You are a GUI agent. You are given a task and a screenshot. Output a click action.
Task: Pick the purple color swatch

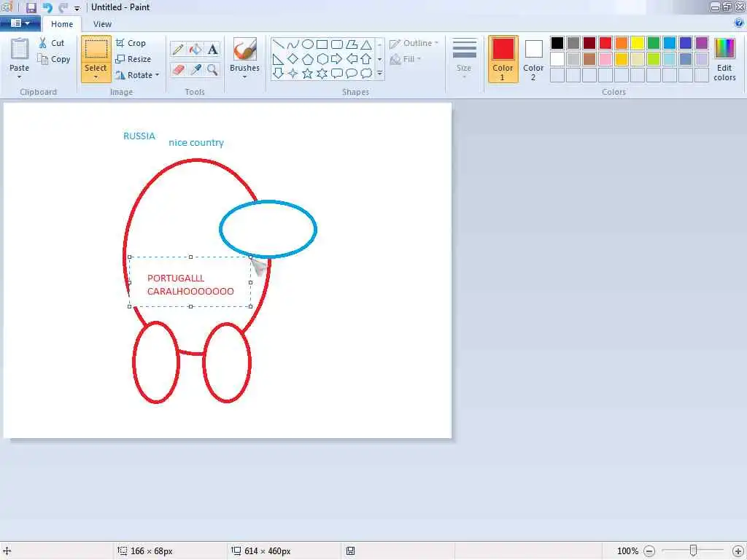click(702, 43)
